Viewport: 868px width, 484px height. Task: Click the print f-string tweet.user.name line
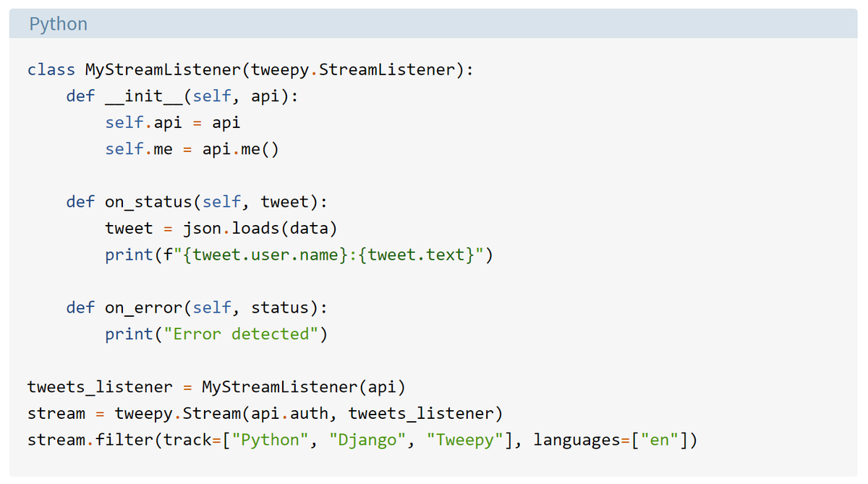pyautogui.click(x=299, y=255)
